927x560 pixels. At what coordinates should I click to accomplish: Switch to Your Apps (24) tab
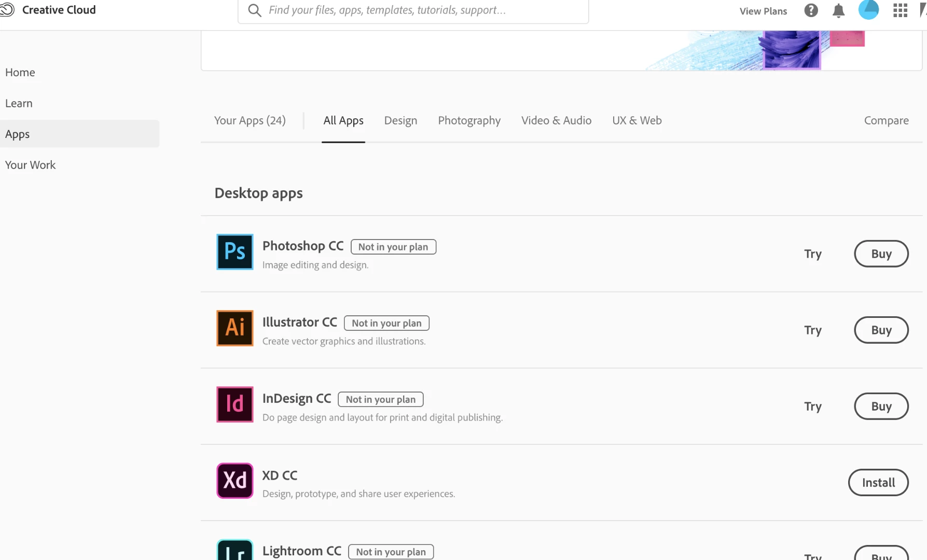tap(250, 120)
